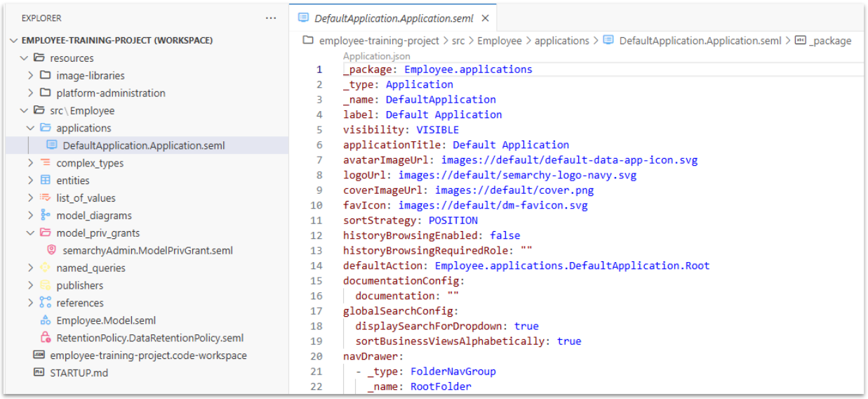Click the RetentionPolicy lock icon

click(x=46, y=338)
